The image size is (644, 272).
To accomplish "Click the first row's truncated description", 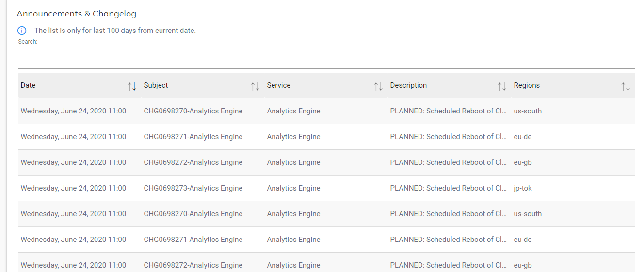I will (x=449, y=111).
